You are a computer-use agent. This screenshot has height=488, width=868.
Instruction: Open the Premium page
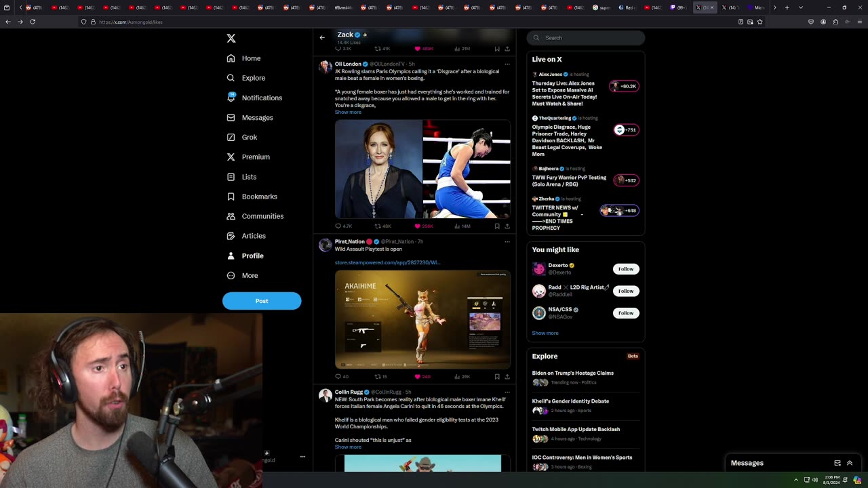(248, 157)
